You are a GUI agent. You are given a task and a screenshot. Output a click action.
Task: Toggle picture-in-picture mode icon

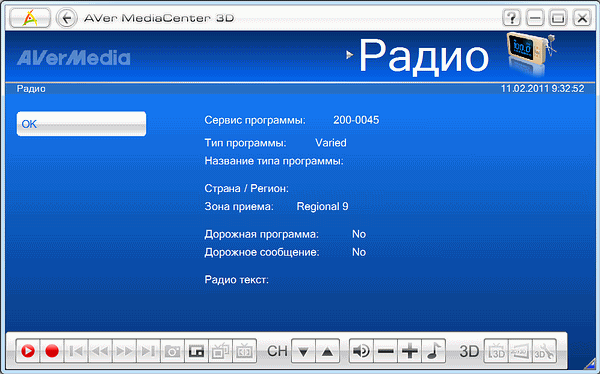point(197,351)
